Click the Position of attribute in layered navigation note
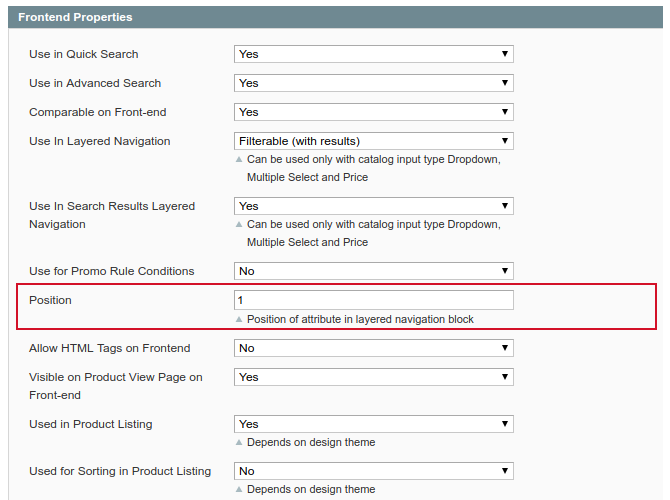 360,320
